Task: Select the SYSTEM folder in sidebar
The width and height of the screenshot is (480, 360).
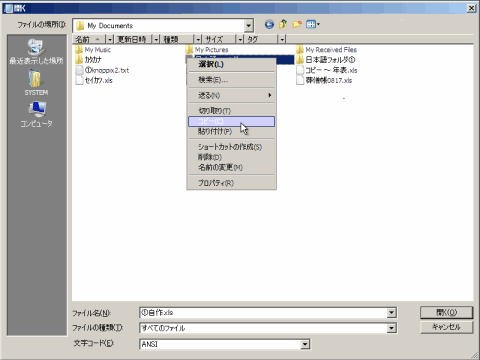Action: tap(36, 83)
